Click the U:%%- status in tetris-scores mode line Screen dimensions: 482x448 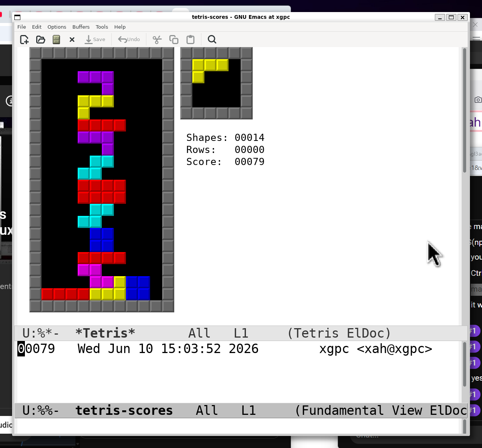(x=41, y=410)
